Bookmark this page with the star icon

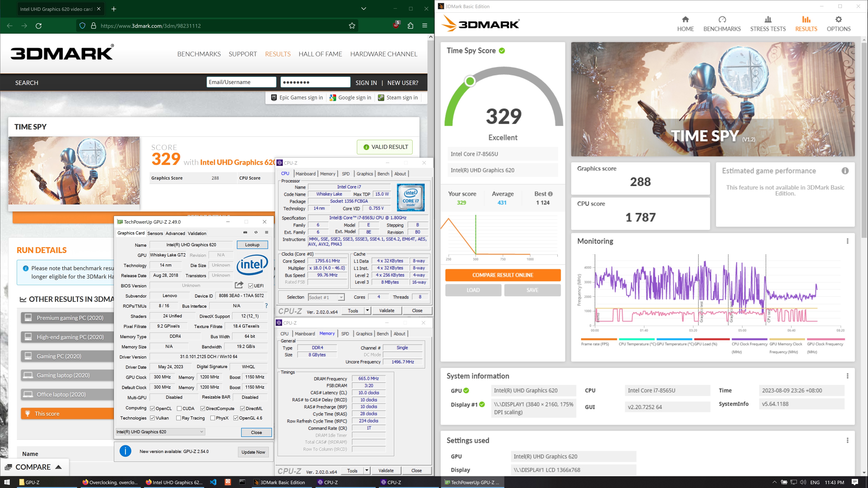[352, 26]
